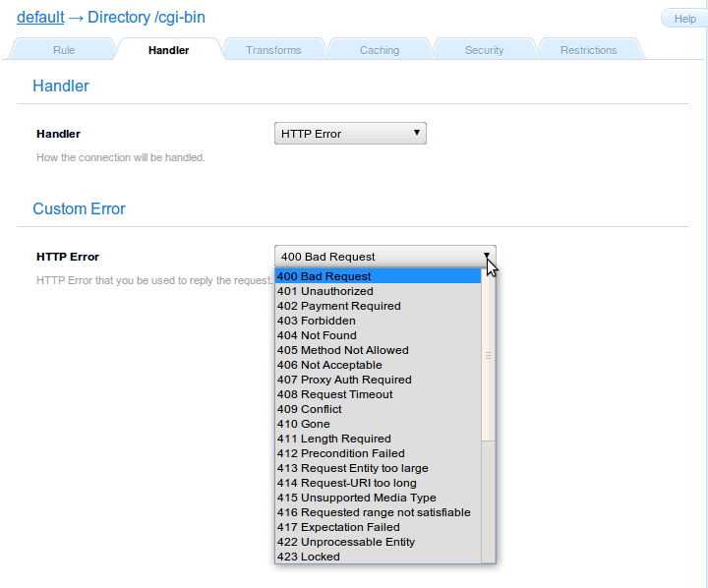Image resolution: width=708 pixels, height=588 pixels.
Task: Collapse the HTTP Error dropdown arrow
Action: pos(486,257)
